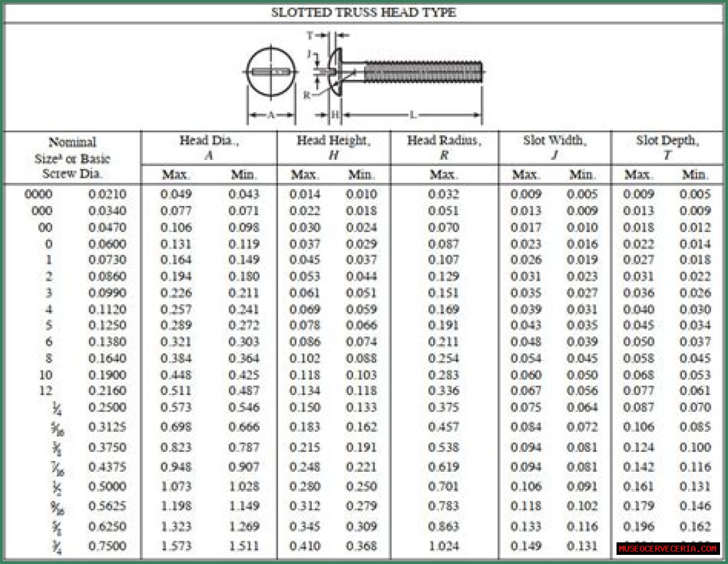
Task: Click basic screw diameter "0.1380"
Action: point(107,342)
